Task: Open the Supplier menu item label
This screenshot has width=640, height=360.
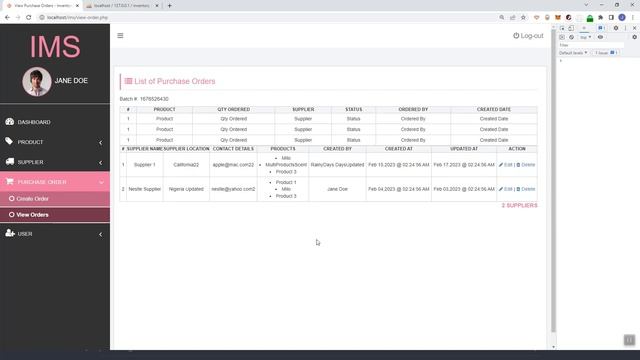Action: pos(30,162)
